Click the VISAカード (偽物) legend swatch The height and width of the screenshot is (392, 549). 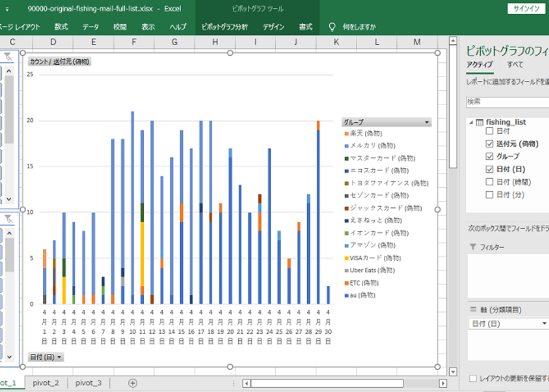346,258
